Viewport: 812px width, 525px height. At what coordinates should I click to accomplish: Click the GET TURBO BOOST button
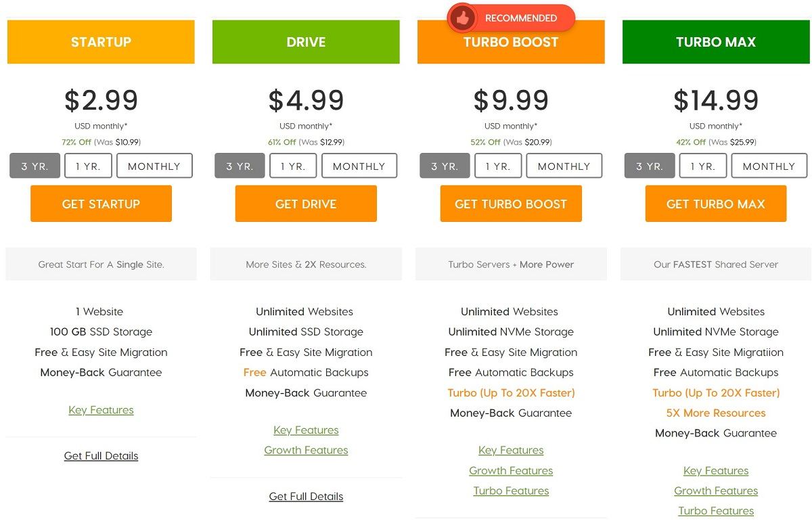[511, 204]
